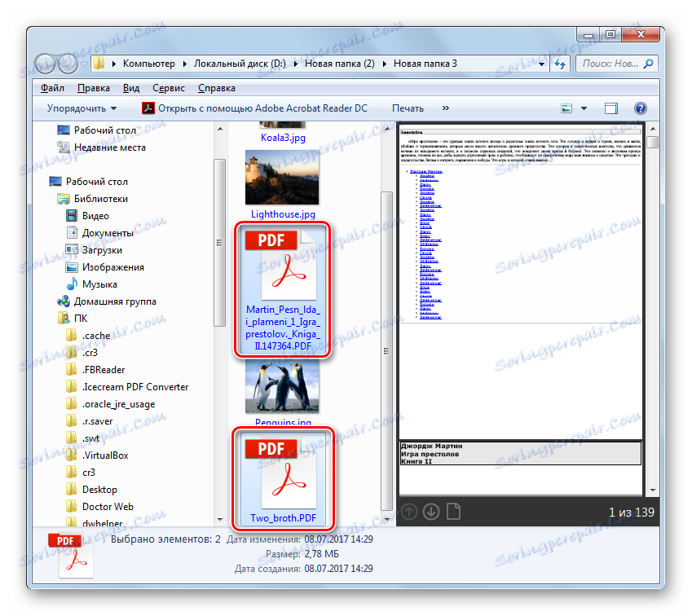Select the .oracle_jre_usage folder

click(x=118, y=404)
